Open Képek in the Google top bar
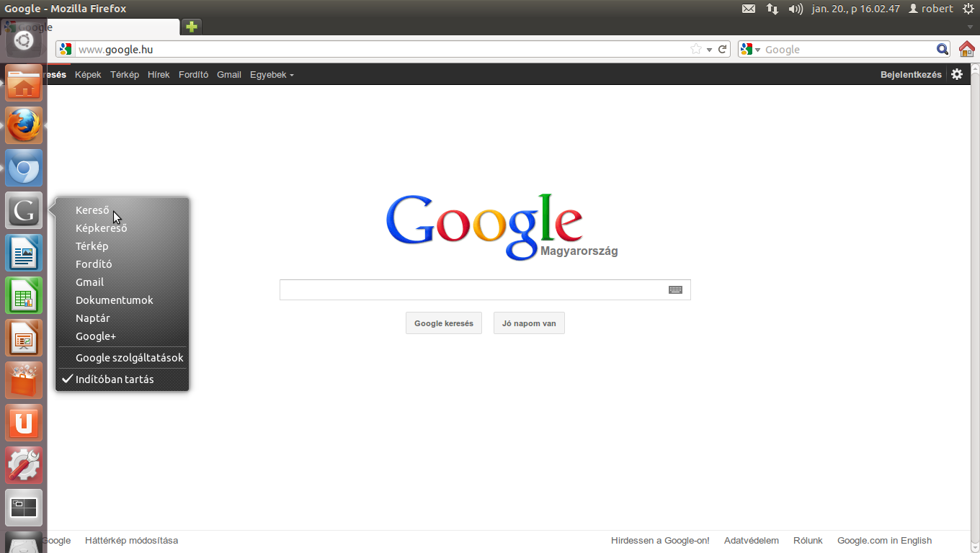Viewport: 980px width, 553px height. [x=88, y=75]
